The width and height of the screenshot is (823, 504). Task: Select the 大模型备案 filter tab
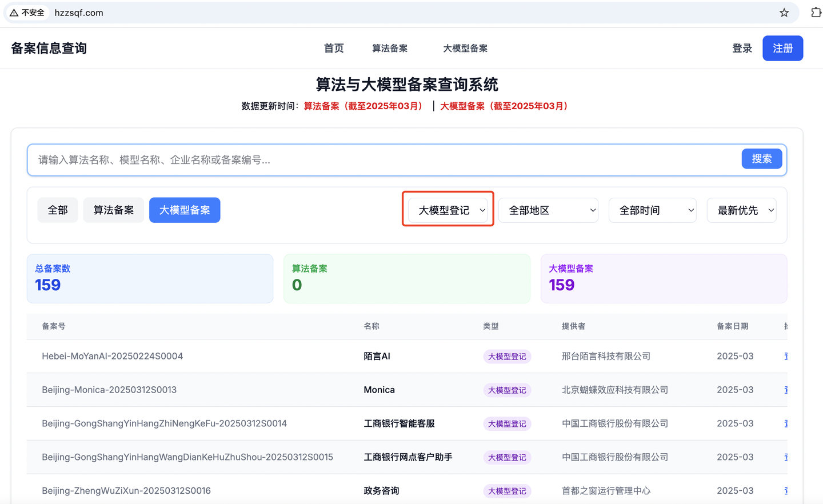pyautogui.click(x=185, y=210)
